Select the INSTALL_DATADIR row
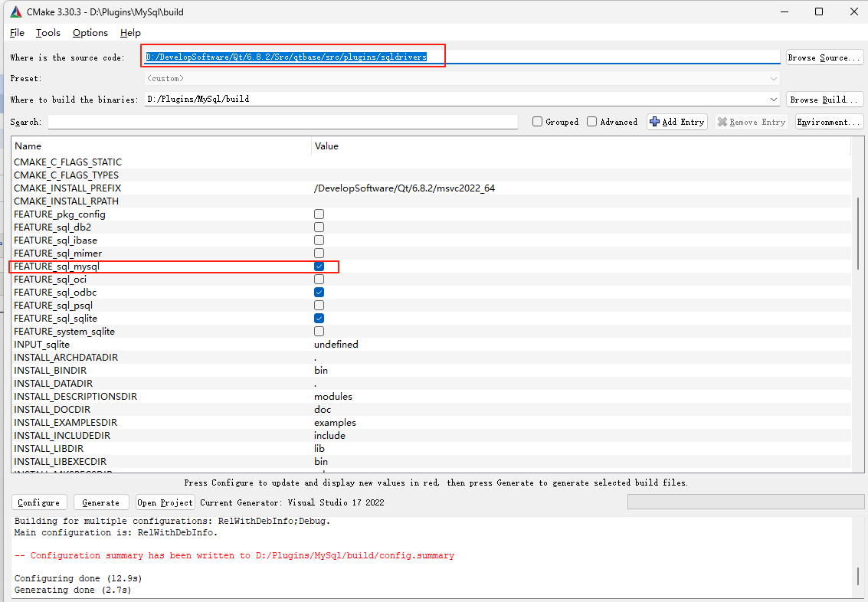868x602 pixels. click(431, 384)
